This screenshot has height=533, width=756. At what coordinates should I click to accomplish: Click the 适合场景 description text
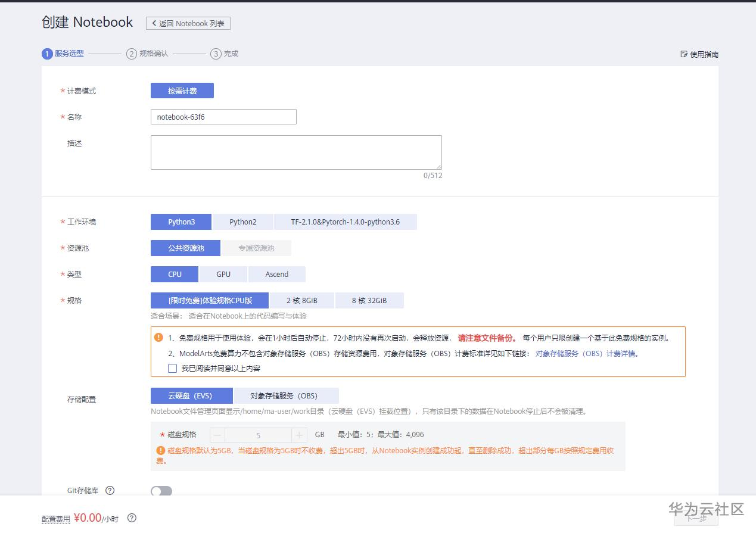coord(229,316)
